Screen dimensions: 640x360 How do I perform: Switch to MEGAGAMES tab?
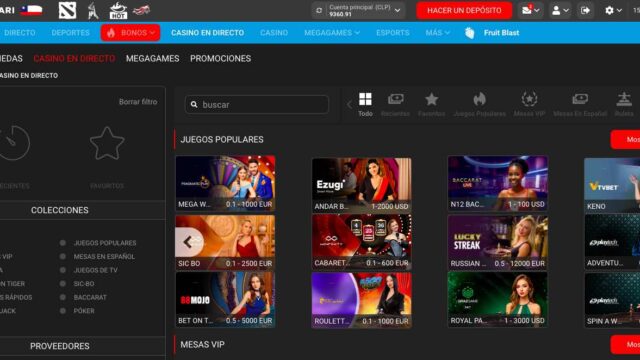pos(152,58)
